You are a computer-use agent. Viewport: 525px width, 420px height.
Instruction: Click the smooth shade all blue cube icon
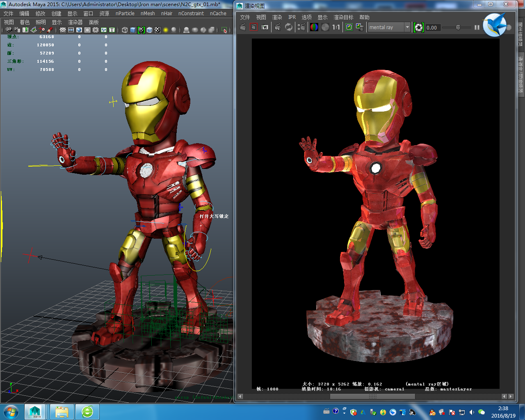point(133,30)
